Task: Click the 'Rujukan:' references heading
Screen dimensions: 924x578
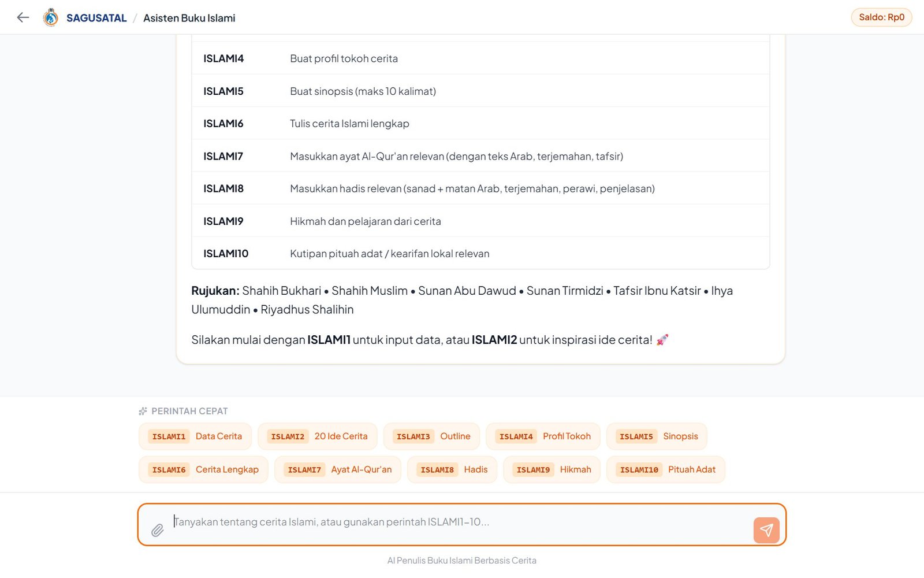Action: [x=215, y=291]
